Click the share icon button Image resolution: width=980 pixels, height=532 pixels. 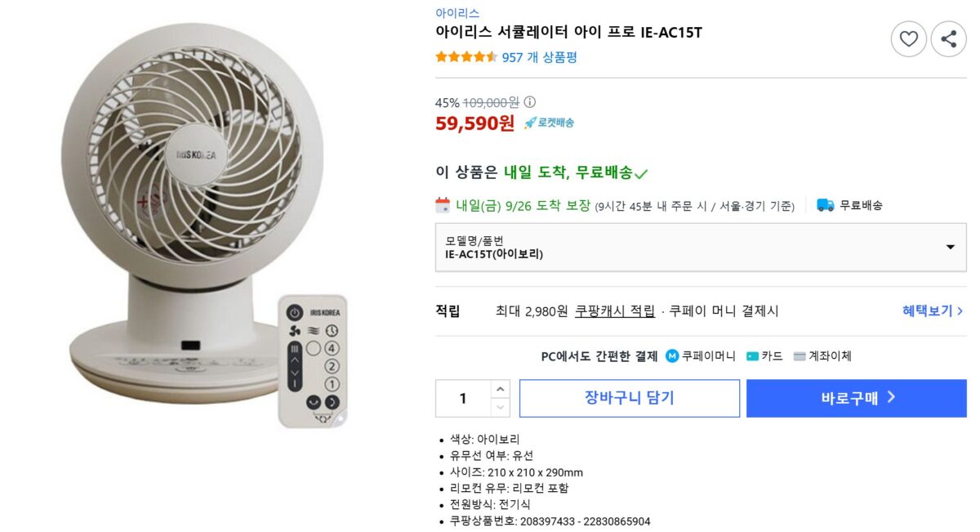948,38
